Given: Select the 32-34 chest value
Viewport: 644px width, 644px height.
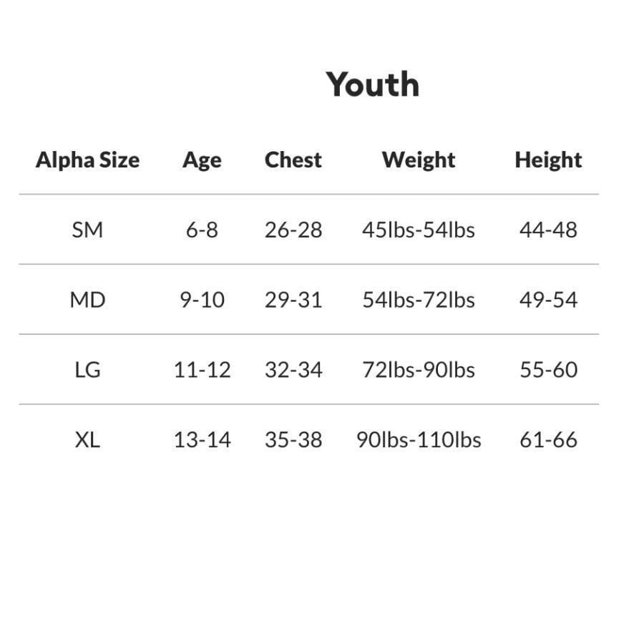Looking at the screenshot, I should click(x=293, y=369).
